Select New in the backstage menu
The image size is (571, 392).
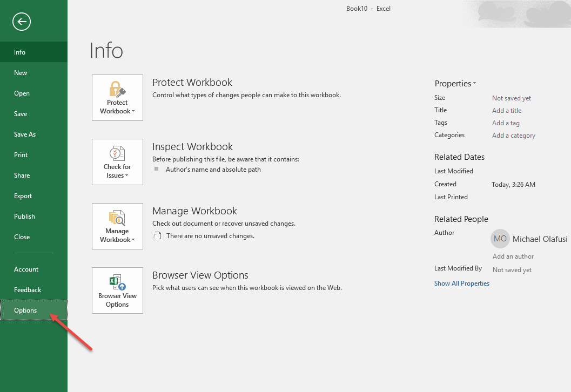point(33,73)
